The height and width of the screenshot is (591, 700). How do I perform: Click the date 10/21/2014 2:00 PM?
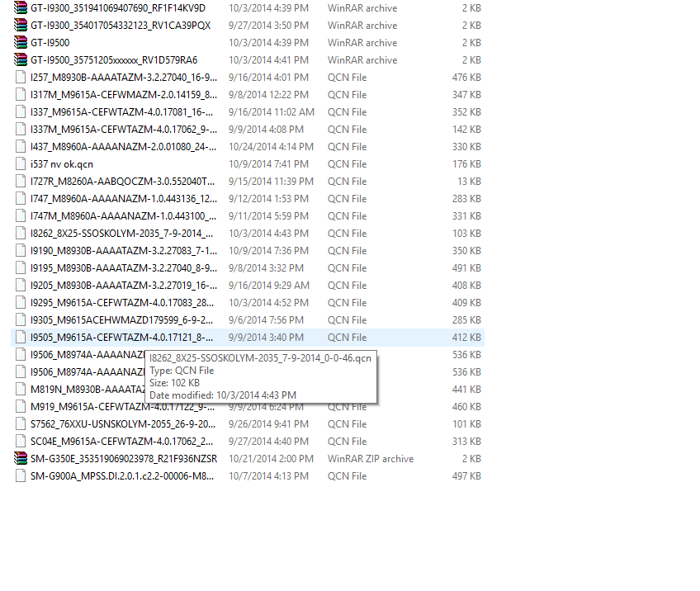tap(271, 458)
